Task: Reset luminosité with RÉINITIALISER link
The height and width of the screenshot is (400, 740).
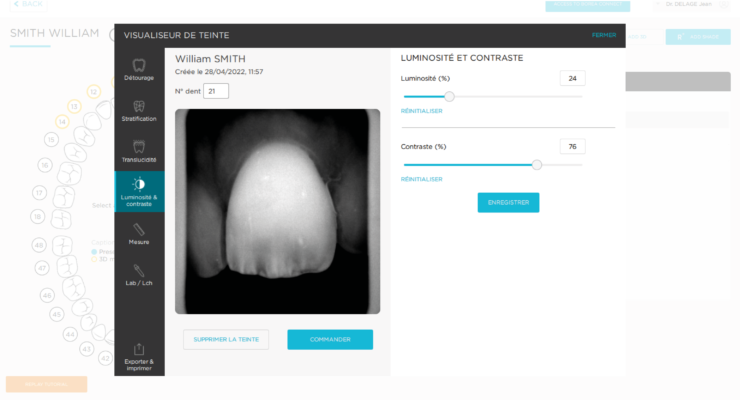Action: tap(421, 111)
